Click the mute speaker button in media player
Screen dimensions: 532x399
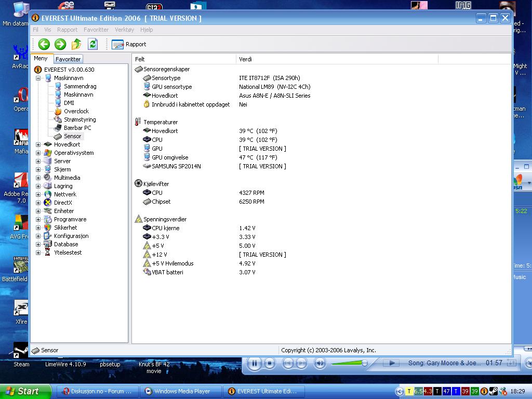(320, 363)
